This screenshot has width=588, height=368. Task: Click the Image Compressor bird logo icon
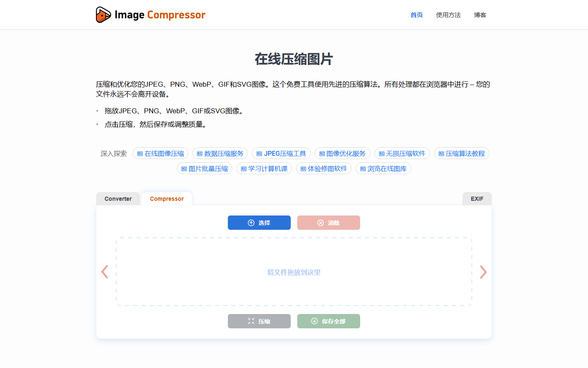(103, 15)
